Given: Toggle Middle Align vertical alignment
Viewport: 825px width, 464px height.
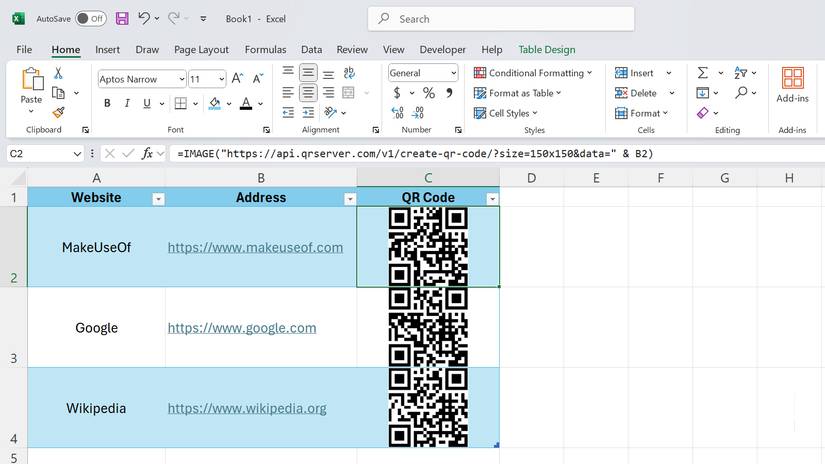Looking at the screenshot, I should pos(308,73).
